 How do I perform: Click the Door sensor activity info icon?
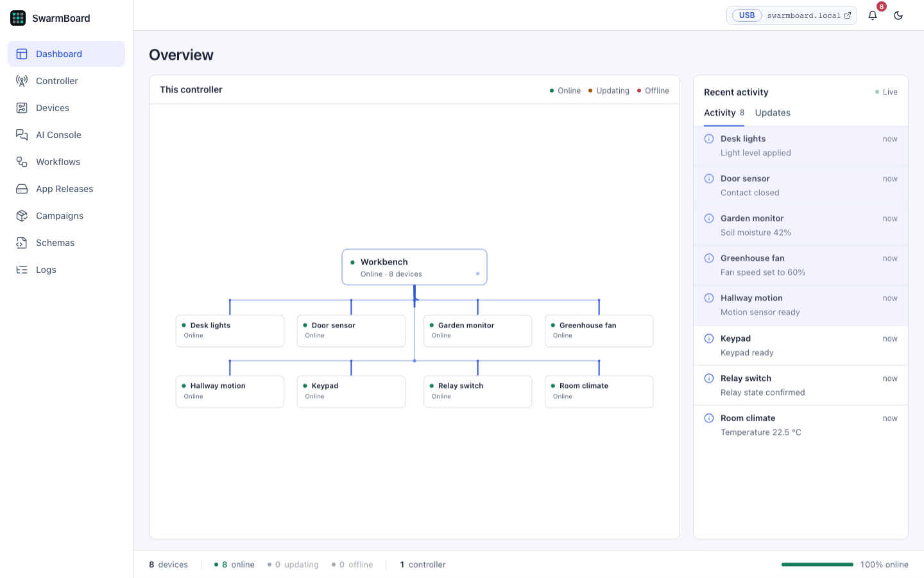[x=709, y=179]
